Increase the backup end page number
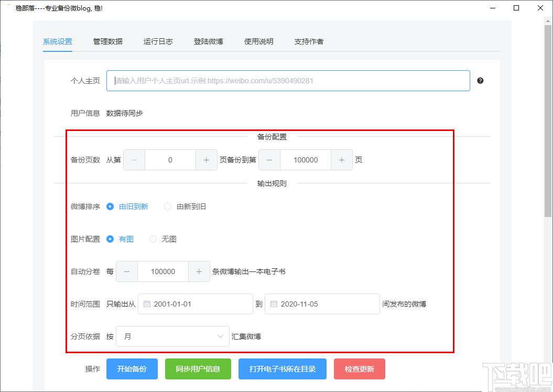553x392 pixels. [341, 160]
